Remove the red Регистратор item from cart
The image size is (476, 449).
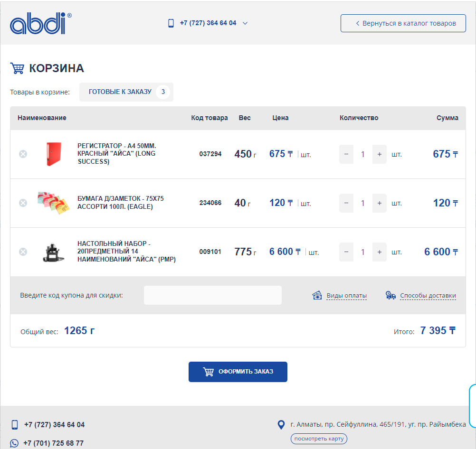(x=23, y=154)
